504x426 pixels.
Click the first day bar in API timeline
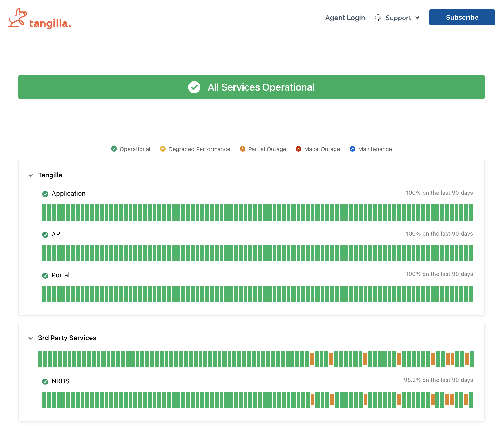[44, 253]
